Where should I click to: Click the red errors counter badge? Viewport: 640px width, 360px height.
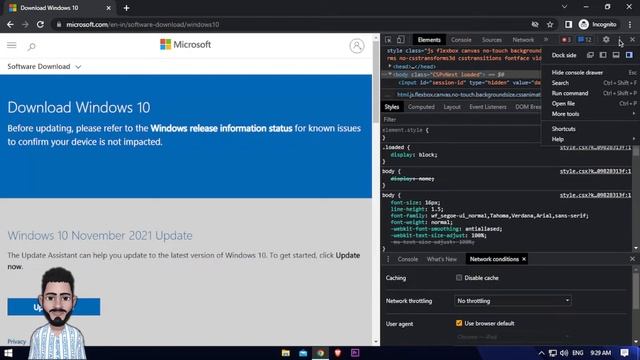[566, 40]
